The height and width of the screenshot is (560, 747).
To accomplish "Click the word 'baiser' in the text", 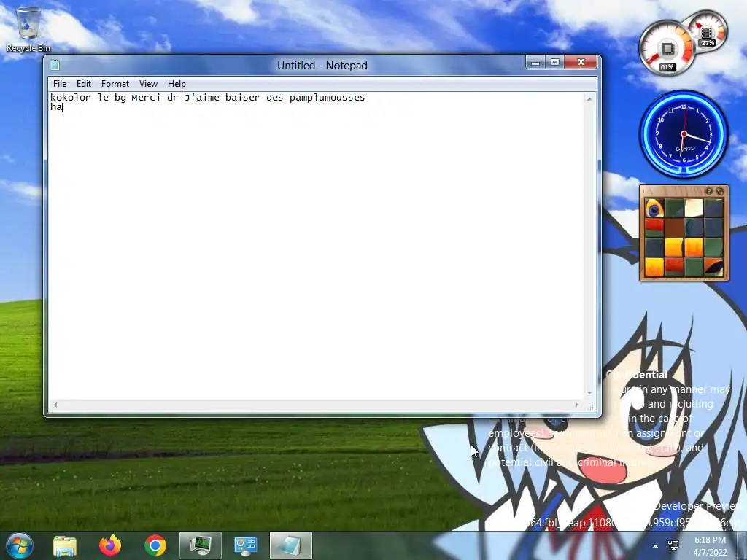I will 242,98.
